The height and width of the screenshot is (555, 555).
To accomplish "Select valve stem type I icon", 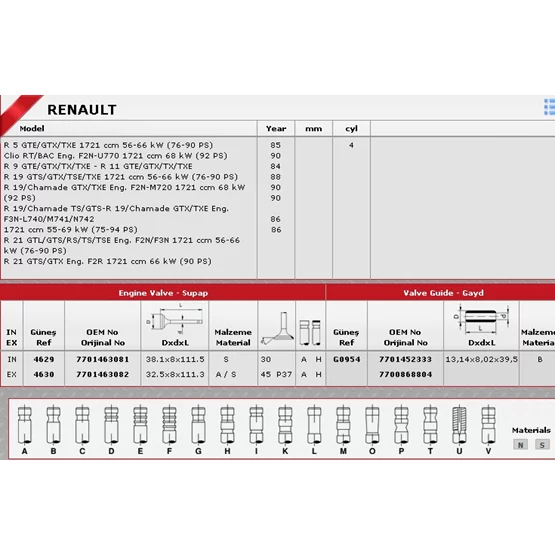I will pyautogui.click(x=256, y=425).
